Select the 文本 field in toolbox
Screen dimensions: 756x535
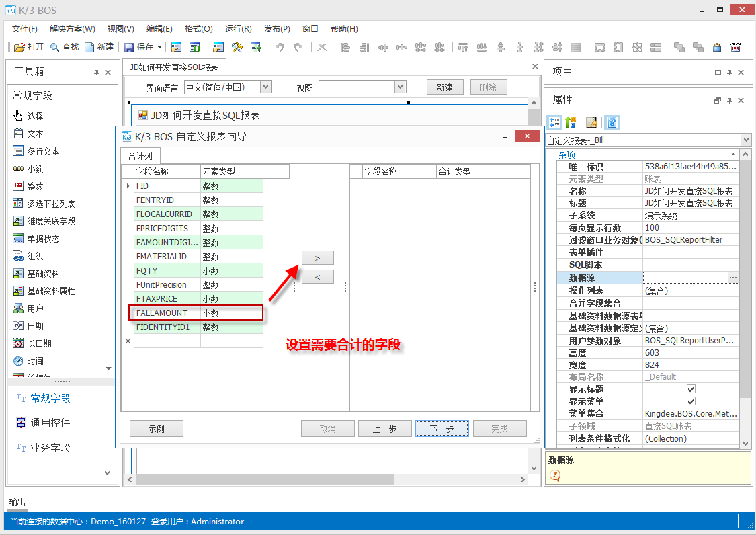28,134
